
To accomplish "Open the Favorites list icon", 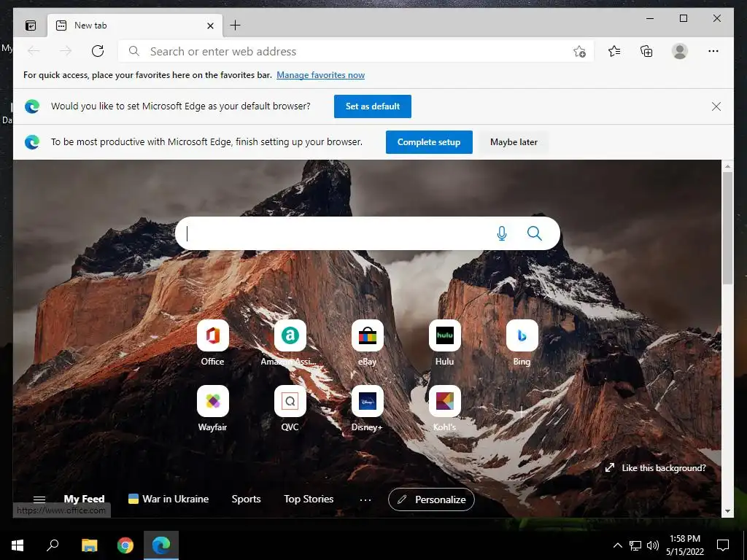I will coord(614,51).
